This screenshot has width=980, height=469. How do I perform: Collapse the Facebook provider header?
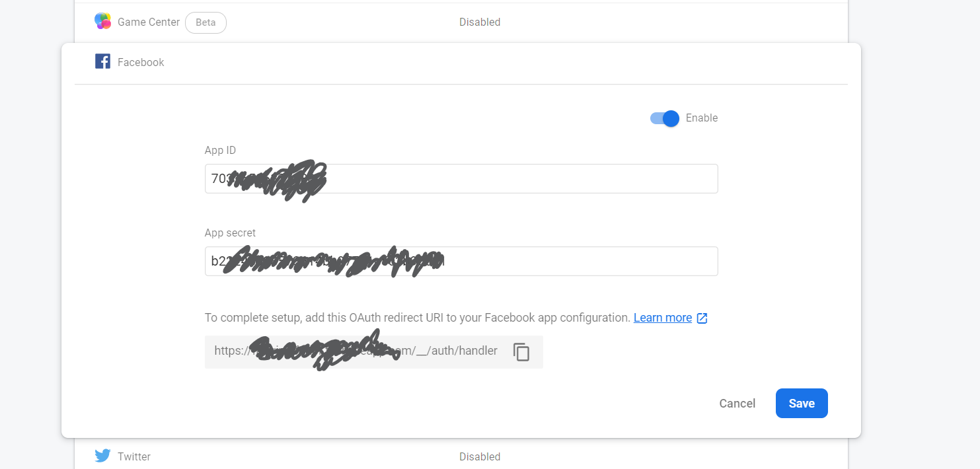[461, 62]
